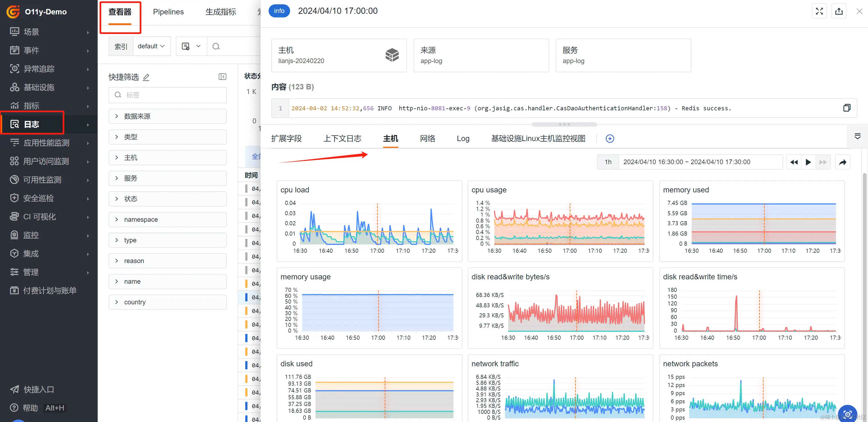868x422 pixels.
Task: Click the 标签 search field
Action: [172, 95]
